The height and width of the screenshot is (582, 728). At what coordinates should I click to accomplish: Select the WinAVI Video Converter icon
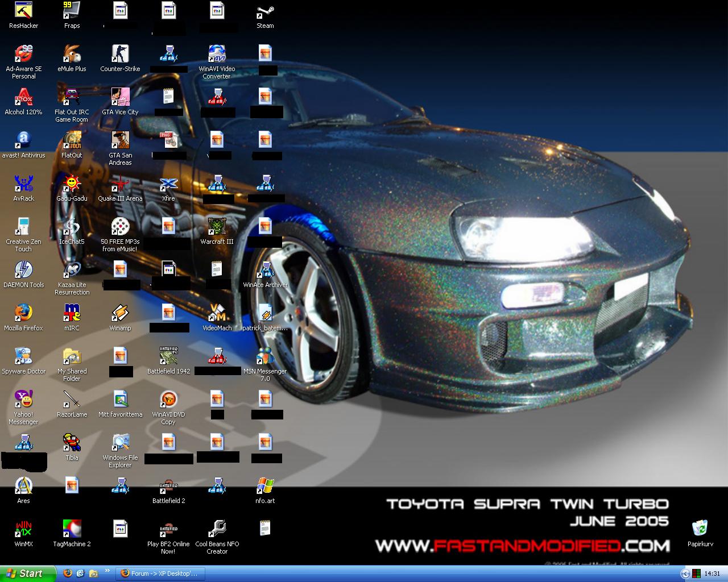pyautogui.click(x=217, y=62)
